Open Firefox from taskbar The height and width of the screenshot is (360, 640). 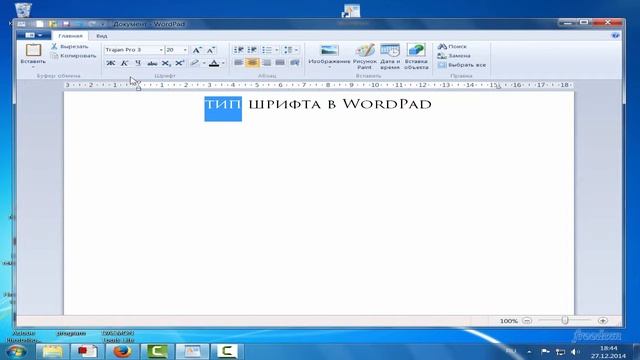point(122,351)
